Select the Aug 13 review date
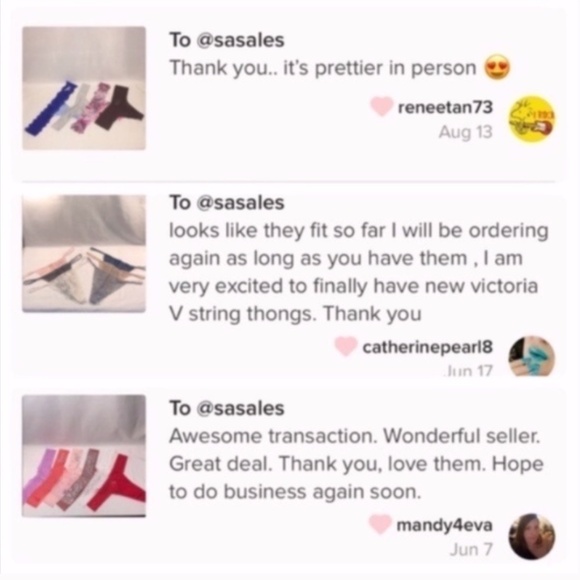 pos(466,132)
